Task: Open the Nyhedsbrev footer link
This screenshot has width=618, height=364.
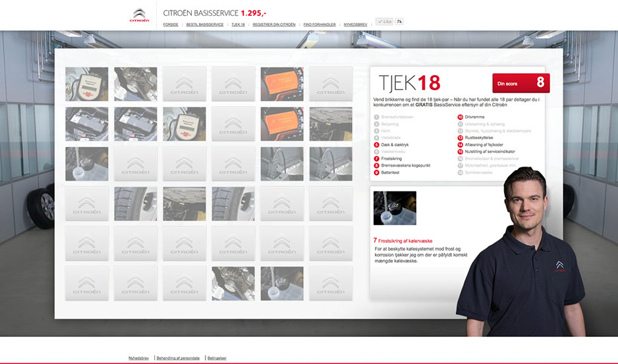Action: [x=139, y=358]
